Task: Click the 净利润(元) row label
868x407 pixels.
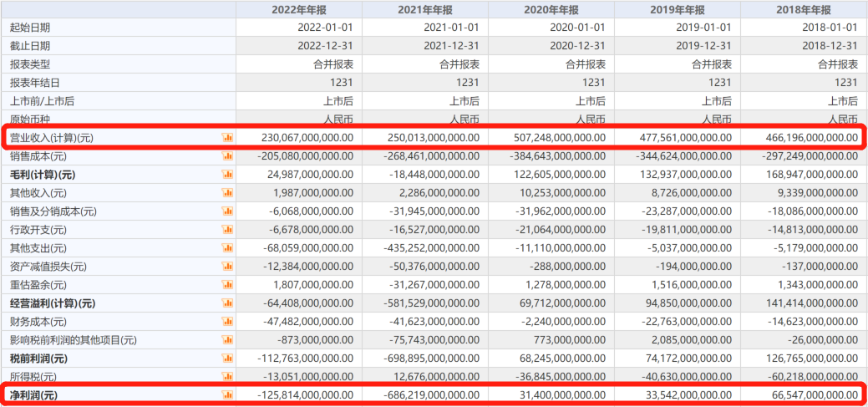Action: 33,395
